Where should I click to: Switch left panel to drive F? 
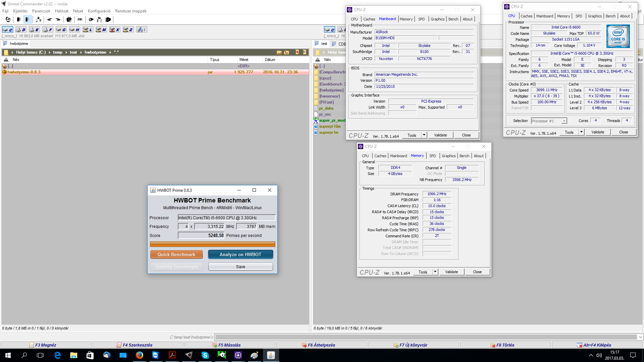pyautogui.click(x=48, y=29)
